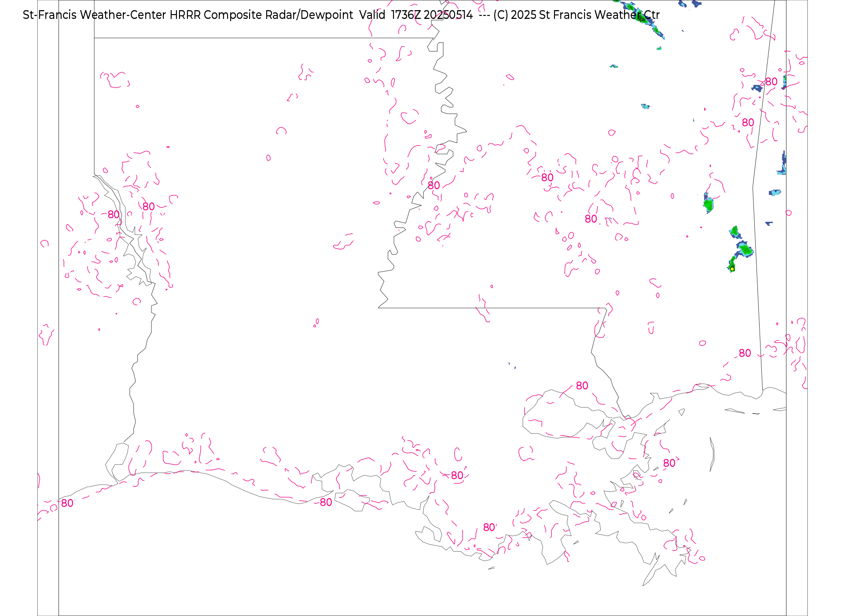Screen dimensions: 845x616
Task: Click the "St-Francis Weather-Center" heading text
Action: [x=94, y=15]
